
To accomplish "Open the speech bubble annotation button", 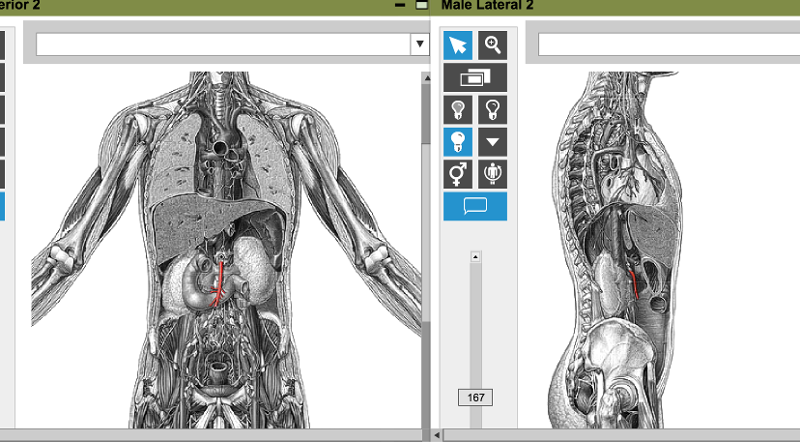I will [x=475, y=206].
